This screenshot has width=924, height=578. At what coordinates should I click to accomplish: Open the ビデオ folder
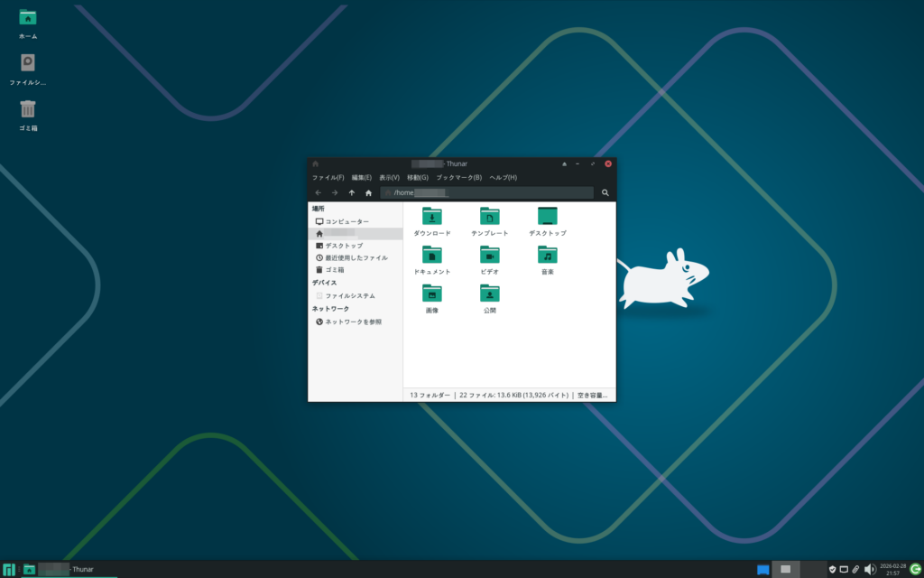pyautogui.click(x=489, y=256)
